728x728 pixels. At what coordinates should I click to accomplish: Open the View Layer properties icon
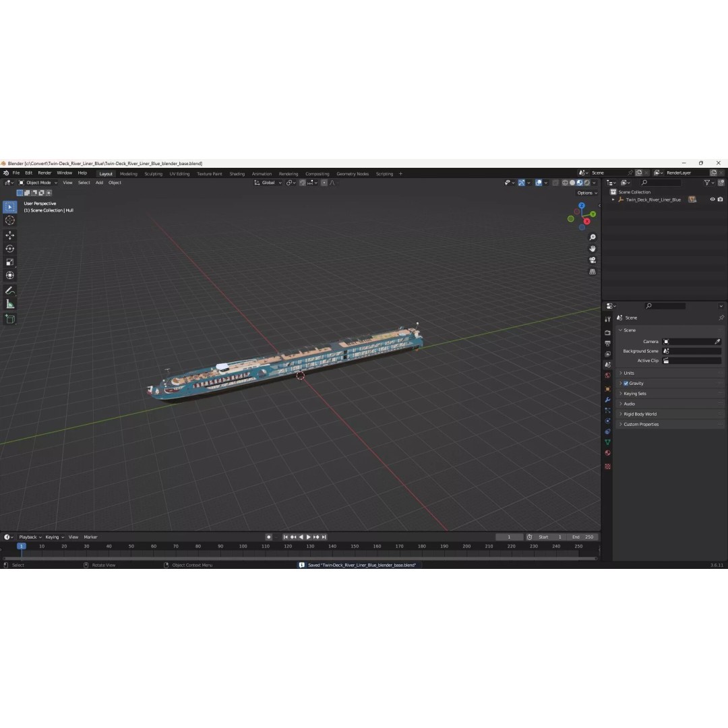click(x=608, y=355)
